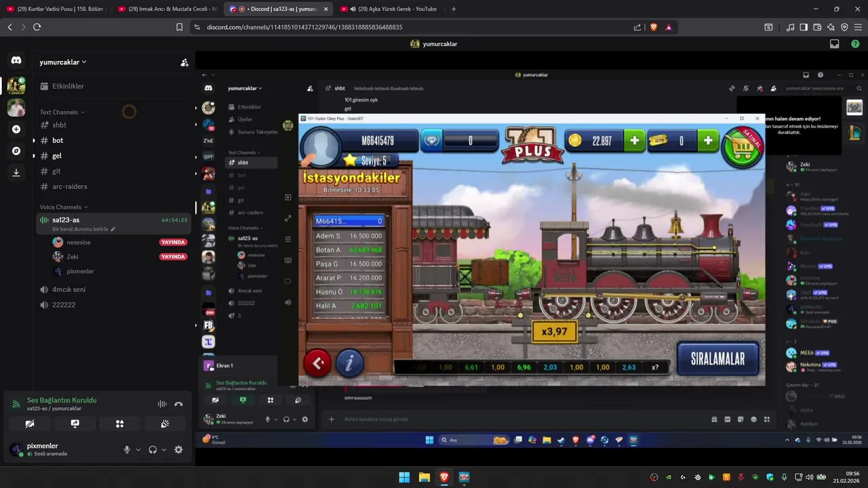Close the Discord browser tab
The image size is (868, 488).
pyautogui.click(x=325, y=9)
